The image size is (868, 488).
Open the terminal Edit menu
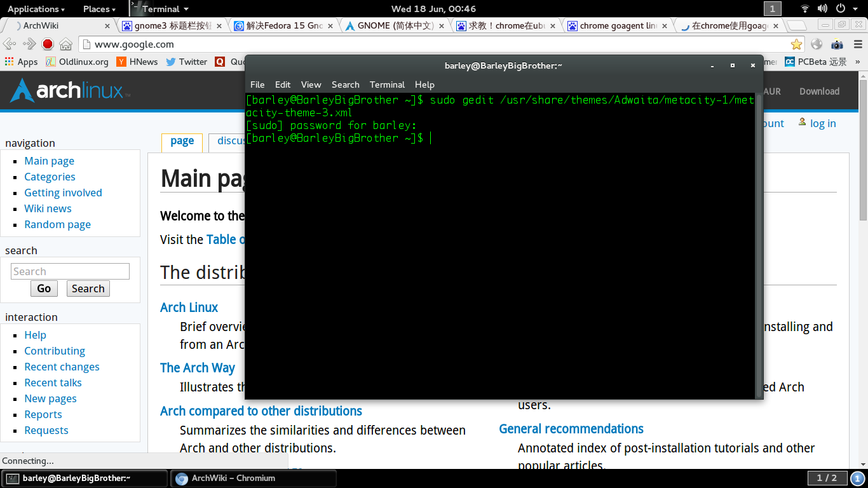(x=283, y=85)
